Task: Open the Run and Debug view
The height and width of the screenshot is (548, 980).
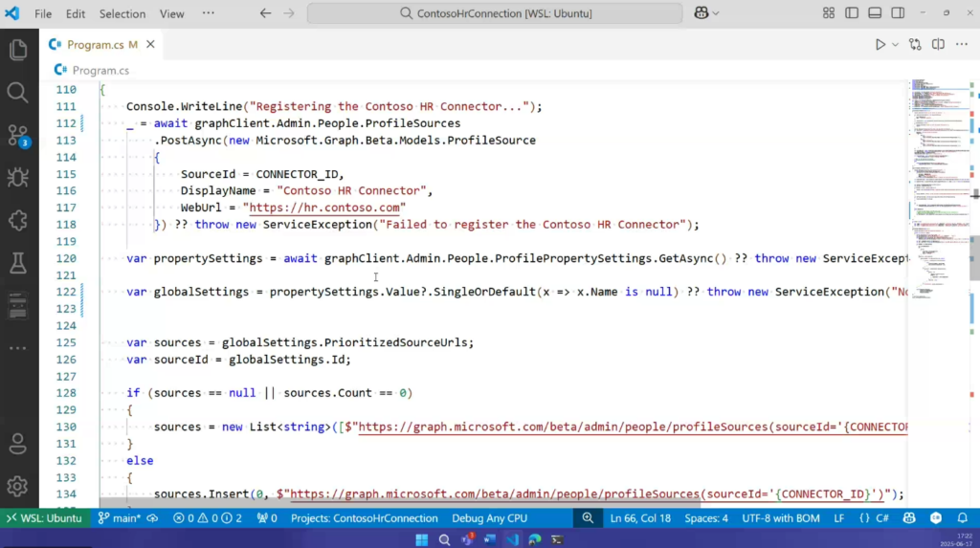Action: (18, 178)
